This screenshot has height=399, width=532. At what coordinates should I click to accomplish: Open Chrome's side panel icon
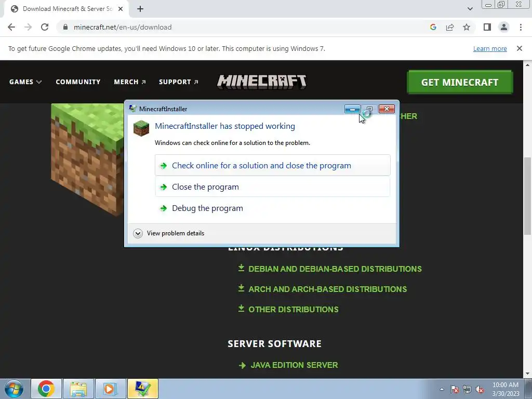coord(487,27)
